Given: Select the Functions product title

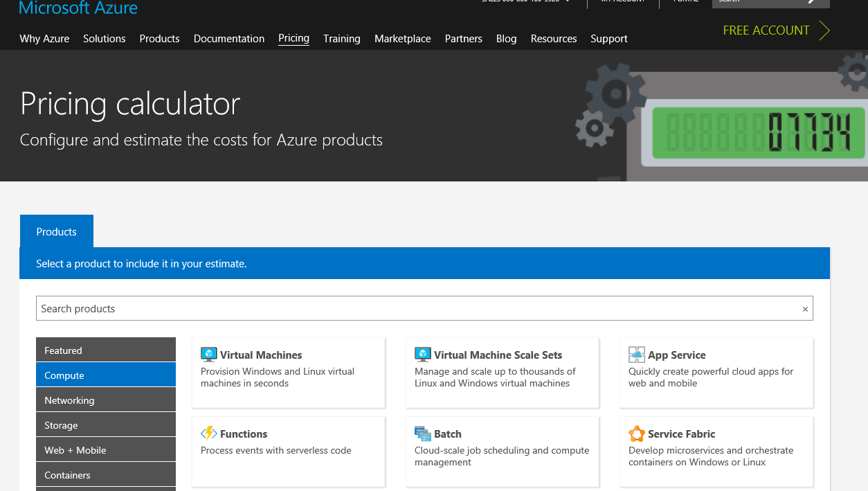Looking at the screenshot, I should (x=244, y=434).
